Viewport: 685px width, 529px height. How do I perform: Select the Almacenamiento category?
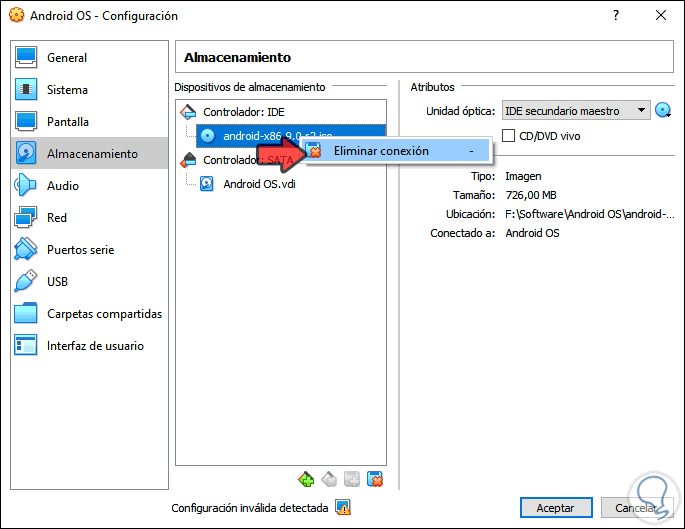pos(89,153)
